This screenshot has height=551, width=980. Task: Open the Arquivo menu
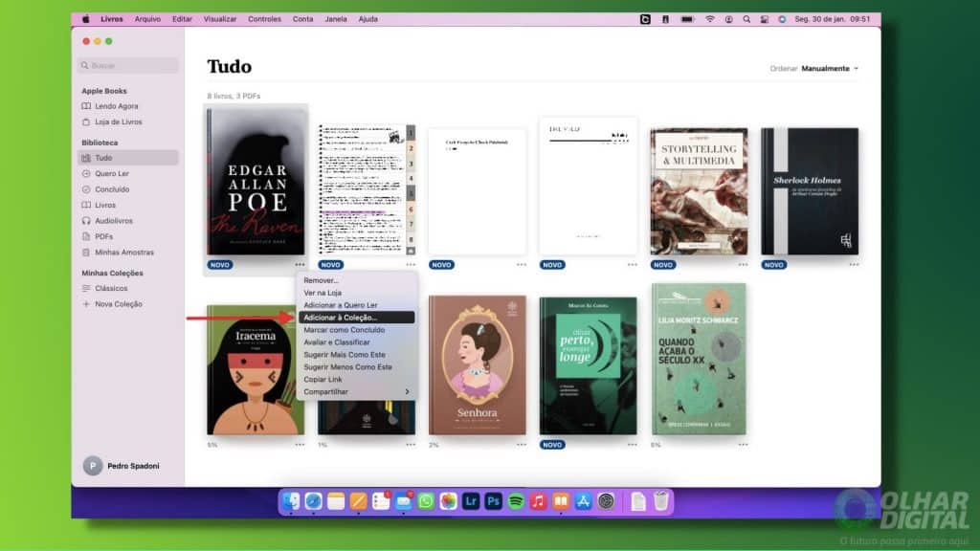tap(147, 19)
